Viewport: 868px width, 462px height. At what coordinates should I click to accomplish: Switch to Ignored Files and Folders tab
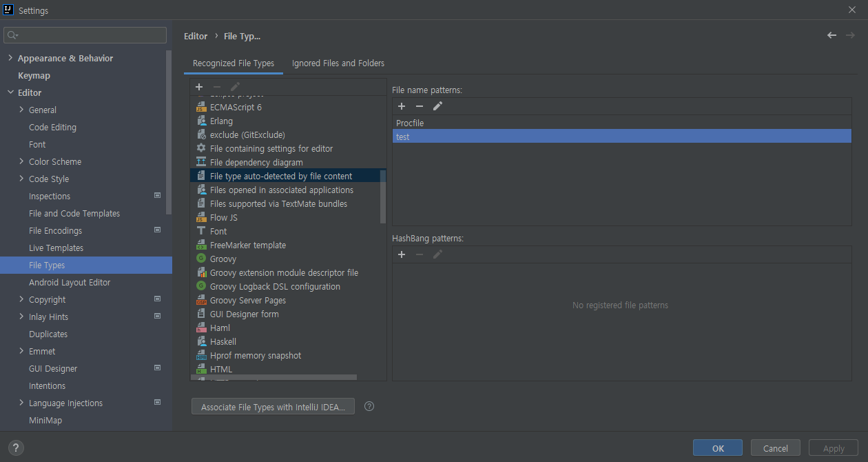coord(338,63)
